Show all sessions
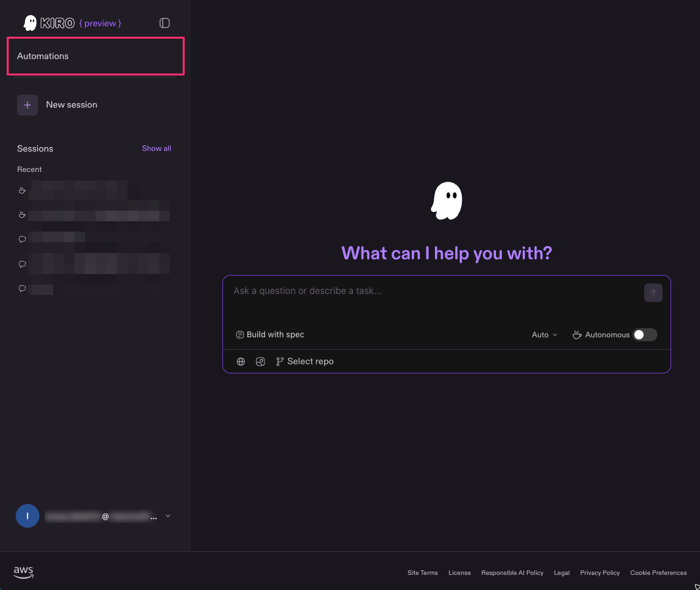 tap(156, 148)
